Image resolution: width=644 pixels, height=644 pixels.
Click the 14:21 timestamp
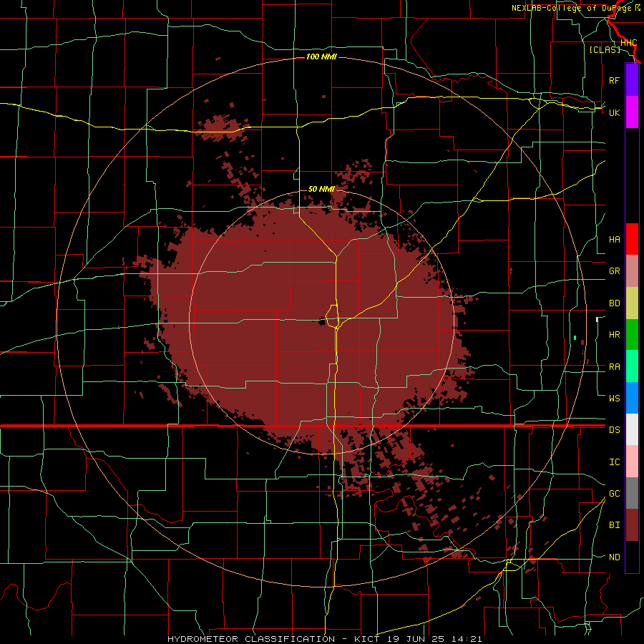466,639
